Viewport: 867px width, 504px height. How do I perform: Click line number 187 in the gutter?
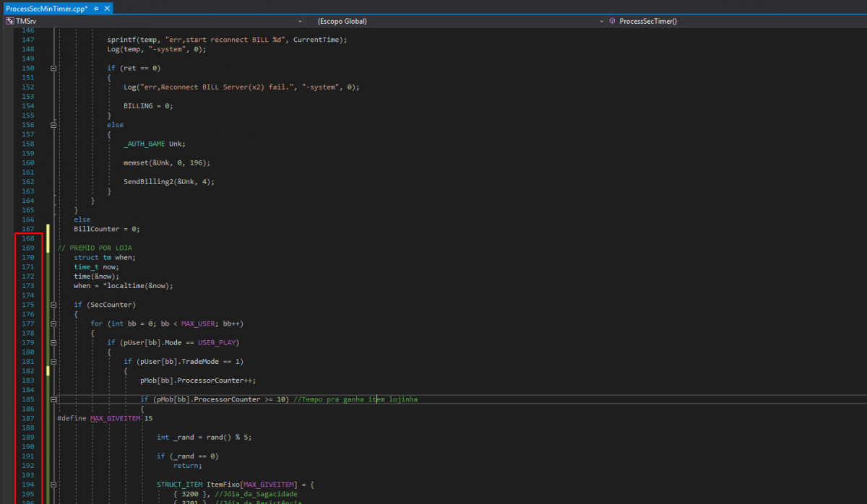click(28, 418)
